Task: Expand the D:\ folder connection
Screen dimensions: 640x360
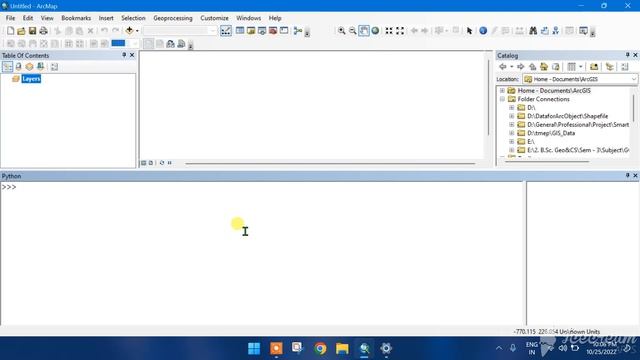Action: click(512, 108)
